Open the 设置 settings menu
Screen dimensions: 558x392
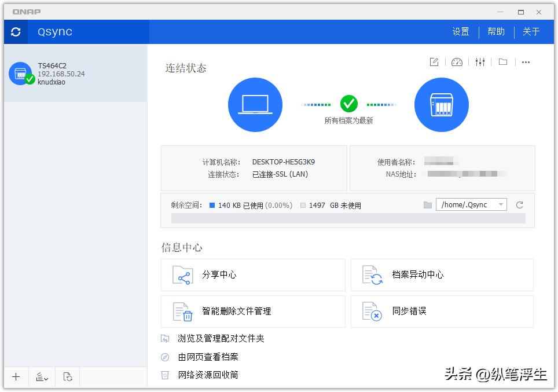tap(461, 32)
